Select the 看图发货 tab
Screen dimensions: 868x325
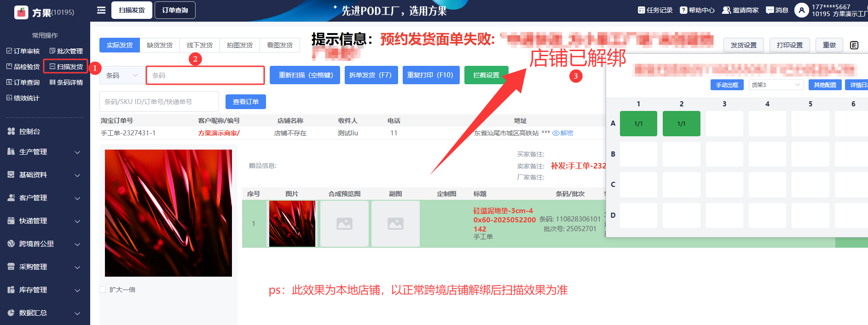coord(280,45)
